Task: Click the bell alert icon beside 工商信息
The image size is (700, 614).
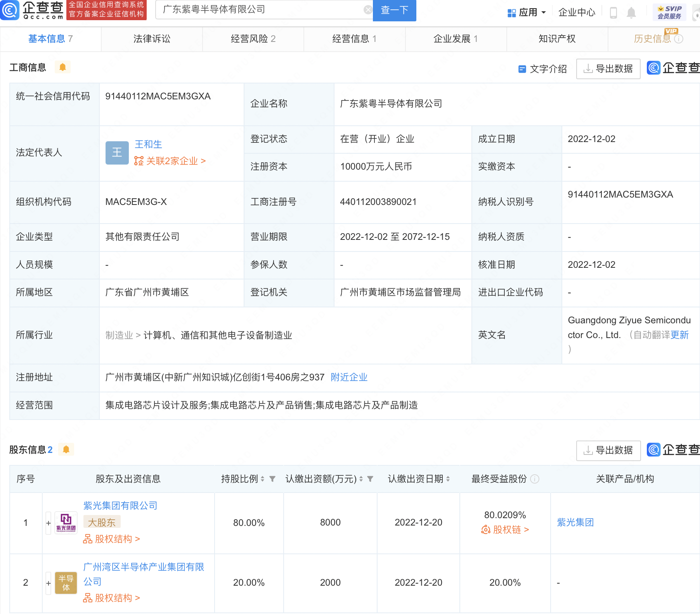Action: pos(62,67)
